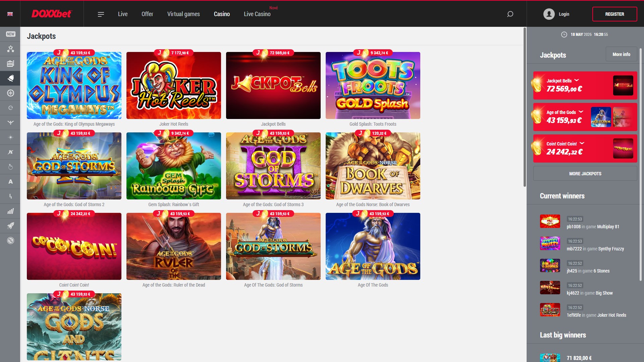Open Age Of The Gods: God of Storms thumbnail
Screen dimensions: 644x362
tap(273, 246)
